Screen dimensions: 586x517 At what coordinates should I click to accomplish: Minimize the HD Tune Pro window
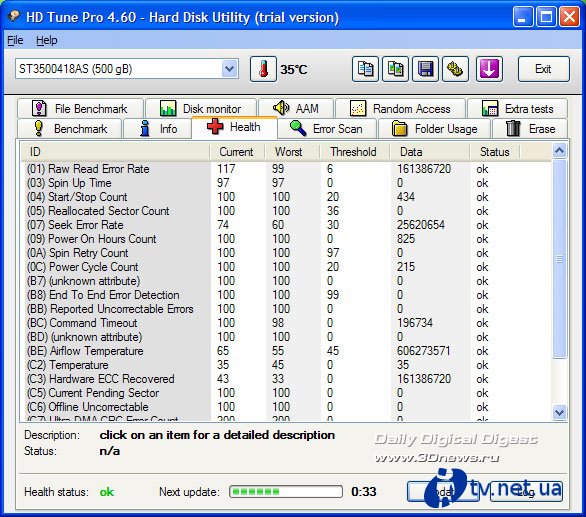tap(523, 17)
